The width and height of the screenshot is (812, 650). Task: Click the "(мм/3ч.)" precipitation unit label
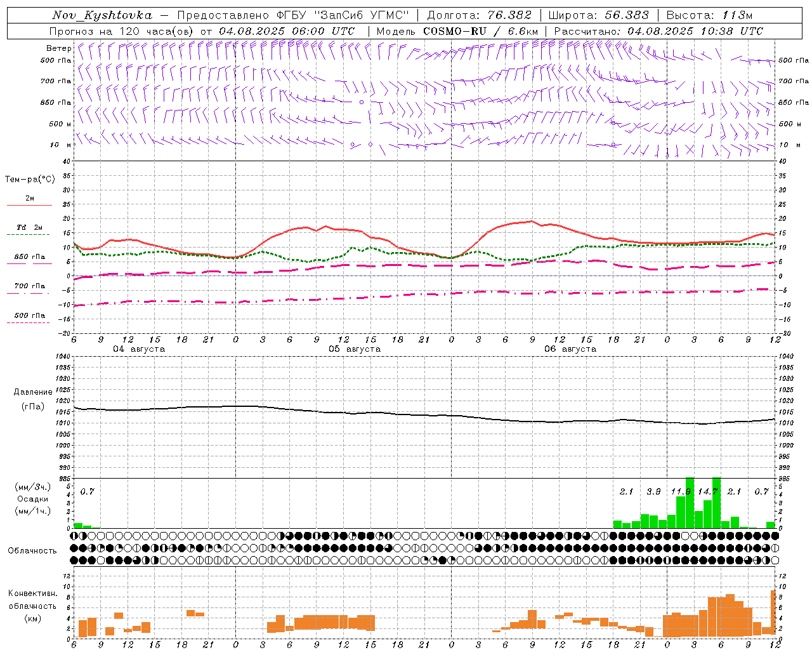click(32, 487)
